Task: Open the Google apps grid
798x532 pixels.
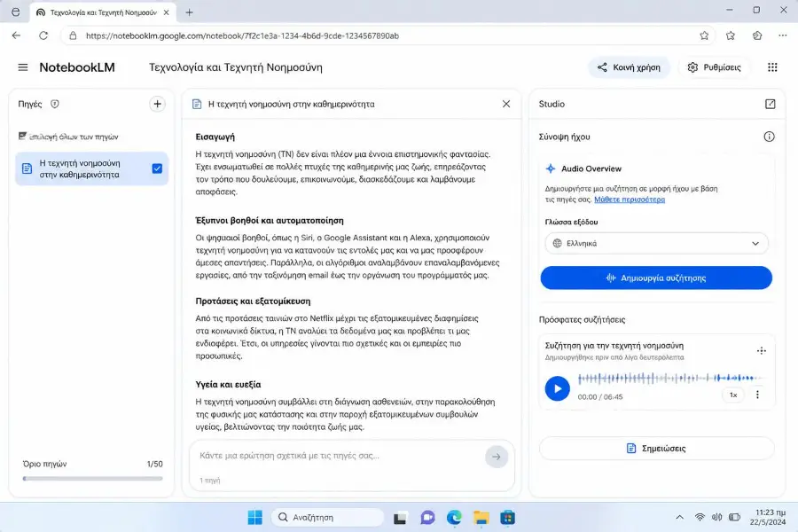Action: (x=772, y=67)
